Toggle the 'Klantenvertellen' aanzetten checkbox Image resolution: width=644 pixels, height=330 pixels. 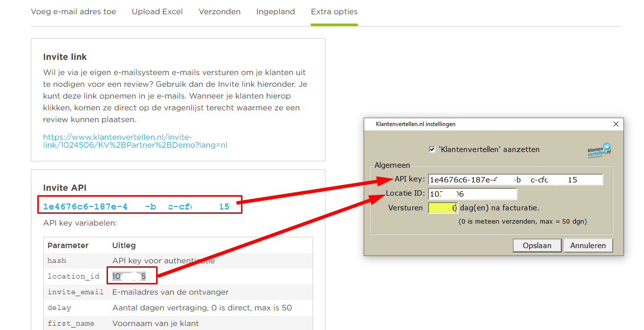pyautogui.click(x=432, y=150)
